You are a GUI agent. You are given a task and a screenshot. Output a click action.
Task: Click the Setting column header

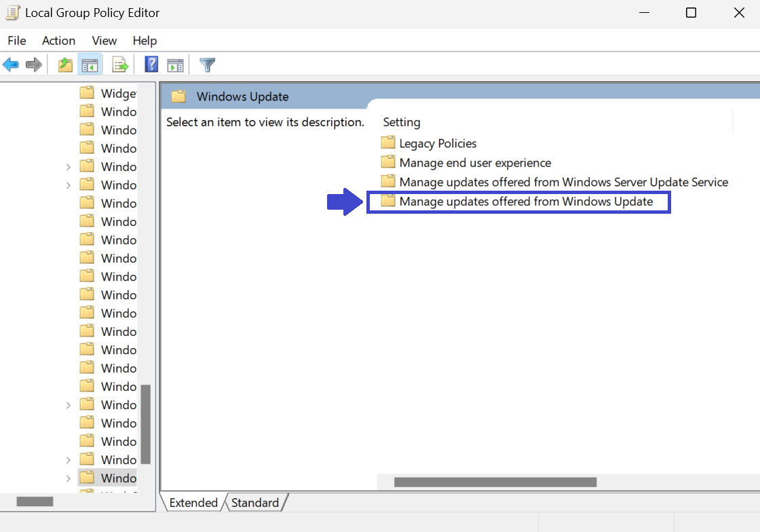pos(402,122)
